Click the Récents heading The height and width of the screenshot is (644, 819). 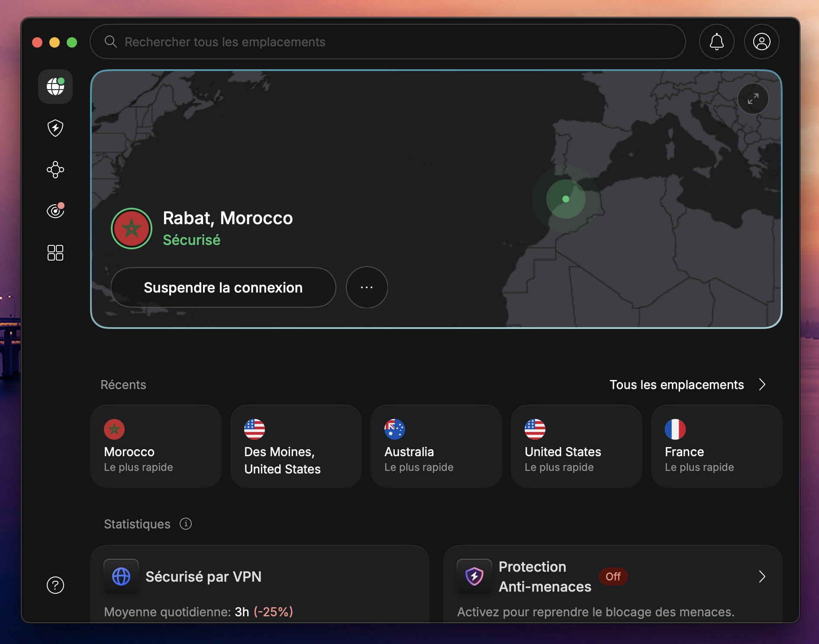[x=123, y=385]
